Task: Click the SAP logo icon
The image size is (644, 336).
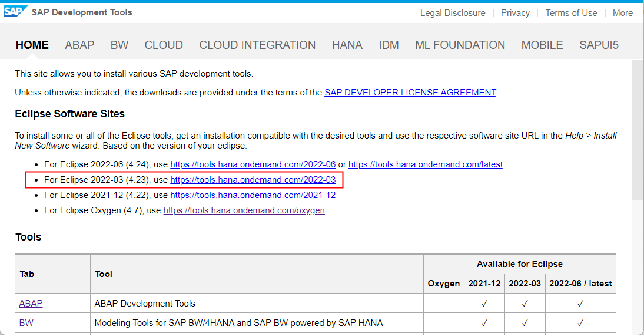Action: point(16,12)
